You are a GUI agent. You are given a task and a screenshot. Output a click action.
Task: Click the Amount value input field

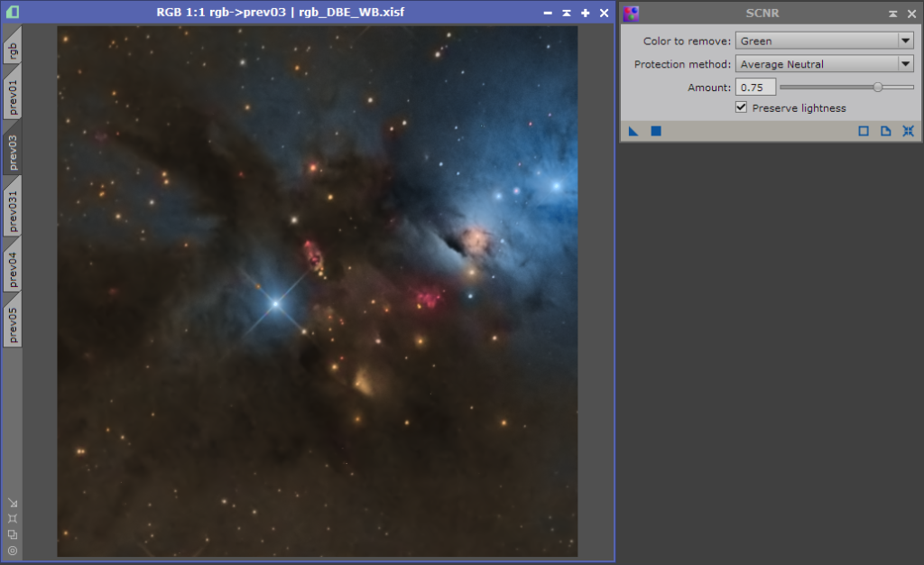click(x=755, y=88)
